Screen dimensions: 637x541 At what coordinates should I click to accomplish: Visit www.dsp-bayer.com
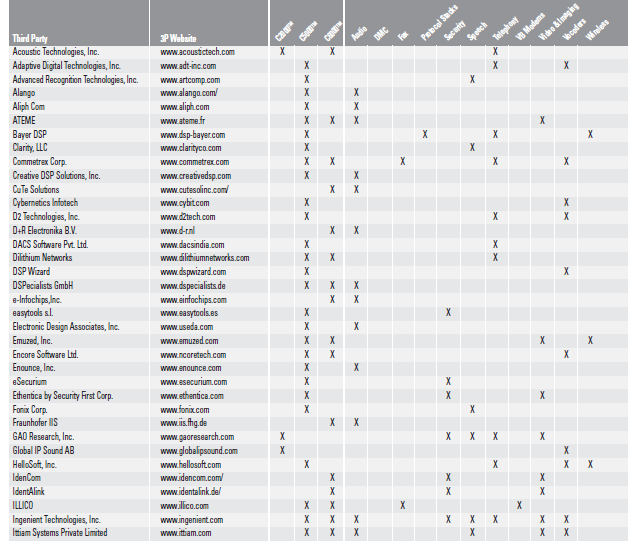click(193, 134)
